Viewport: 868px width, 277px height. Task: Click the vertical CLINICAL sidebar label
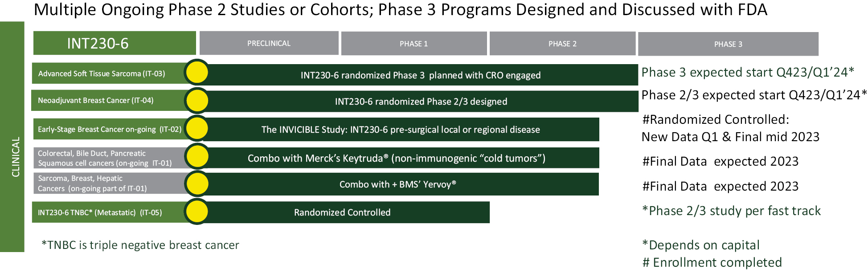pyautogui.click(x=15, y=157)
